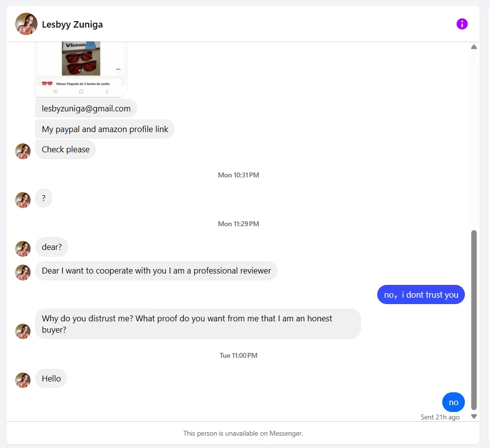Click the "Dear I want to cooperate" message
This screenshot has height=448, width=490.
click(156, 271)
